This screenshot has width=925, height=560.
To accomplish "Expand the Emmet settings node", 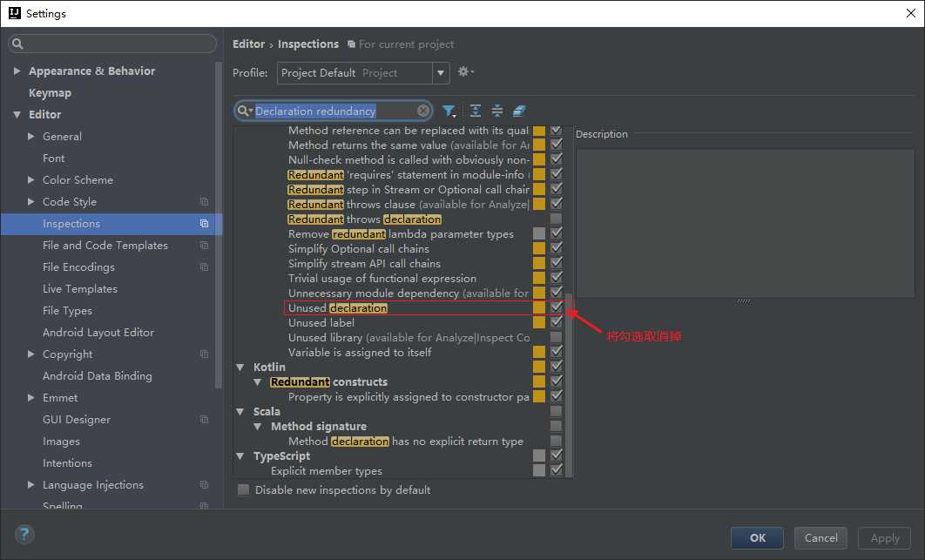I will pos(31,398).
